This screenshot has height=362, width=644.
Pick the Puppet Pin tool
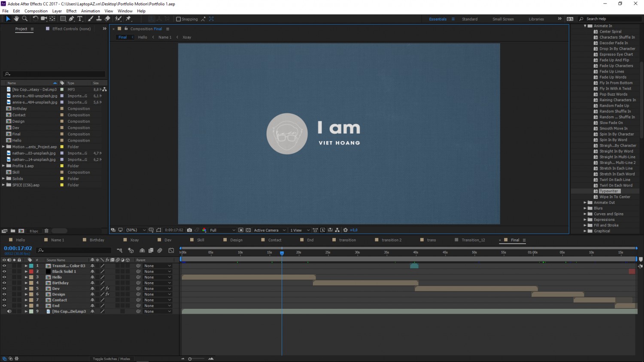coord(128,19)
